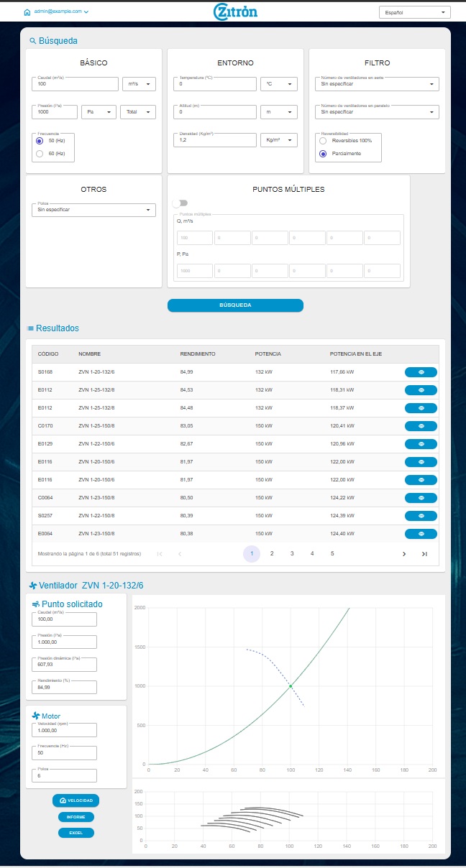The width and height of the screenshot is (466, 868).
Task: Click the last page arrow icon
Action: 424,554
